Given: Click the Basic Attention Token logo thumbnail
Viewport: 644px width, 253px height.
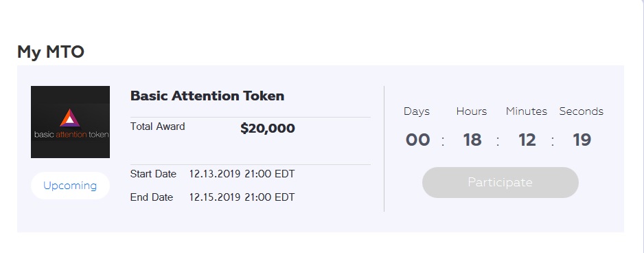Looking at the screenshot, I should tap(70, 122).
